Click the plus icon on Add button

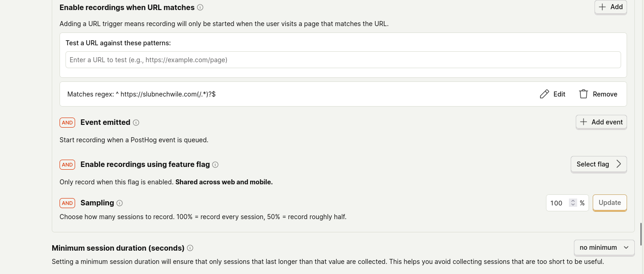click(x=602, y=7)
